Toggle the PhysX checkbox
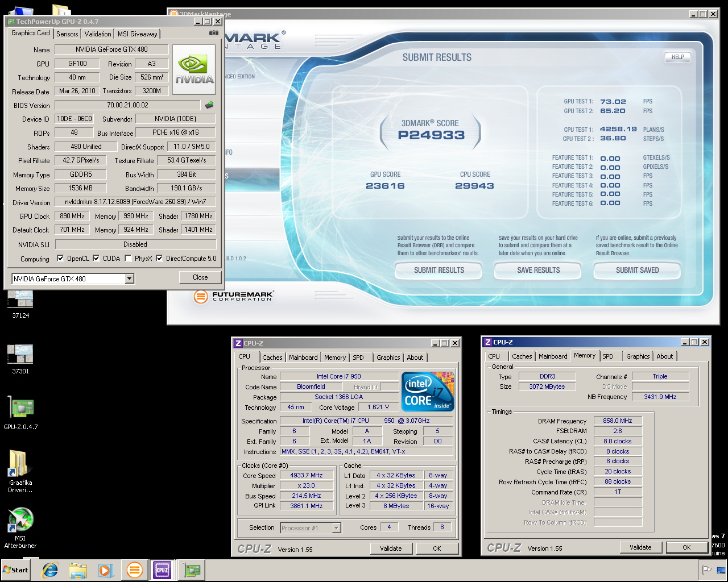Screen dimensions: 728x582 click(x=128, y=258)
